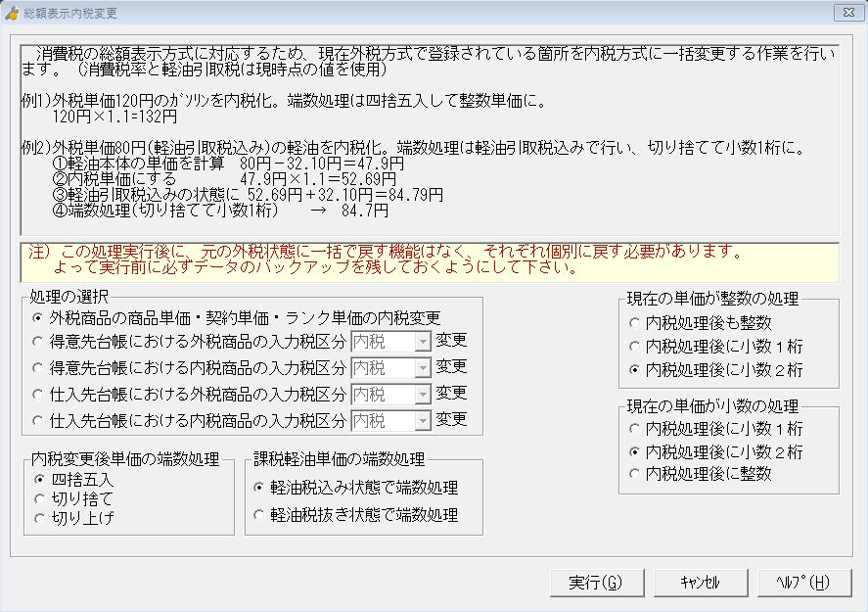Viewport: 868px width, 612px height.
Task: Select 切り上げ rounding method
Action: (x=40, y=518)
